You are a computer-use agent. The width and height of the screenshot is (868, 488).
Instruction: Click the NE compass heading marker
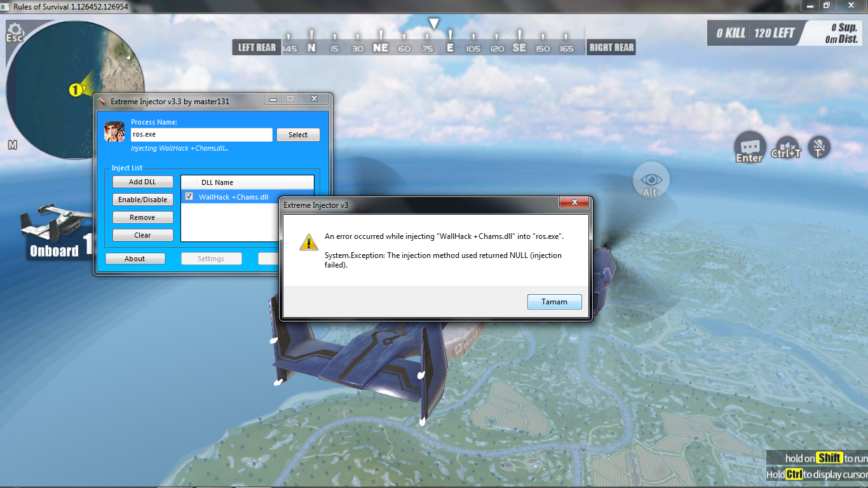pyautogui.click(x=381, y=48)
